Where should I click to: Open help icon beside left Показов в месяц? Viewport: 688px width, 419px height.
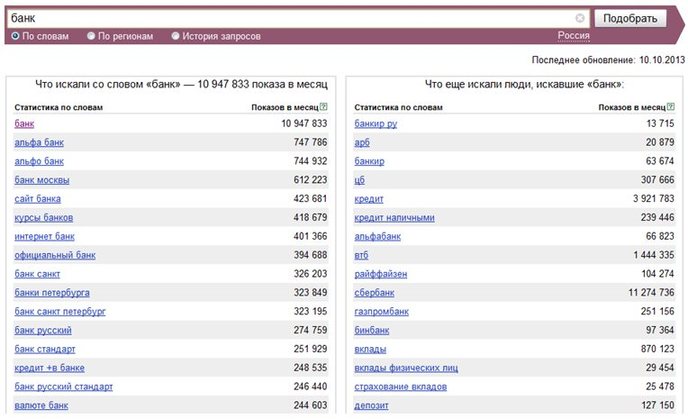[x=324, y=107]
